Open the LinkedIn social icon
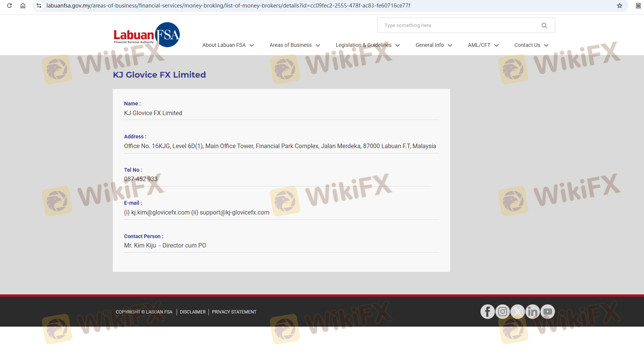 [533, 312]
